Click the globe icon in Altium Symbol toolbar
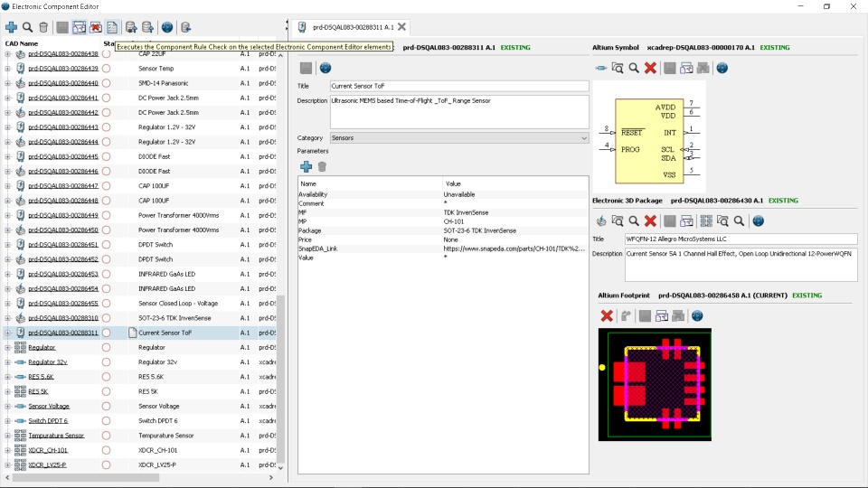The height and width of the screenshot is (488, 868). [722, 68]
